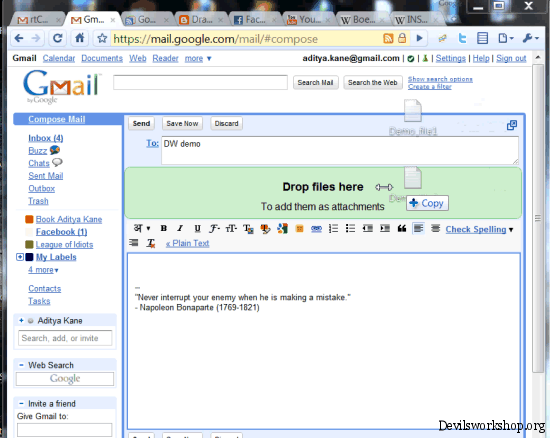Expand the '4 more' labels list
This screenshot has width=550, height=438.
point(43,270)
